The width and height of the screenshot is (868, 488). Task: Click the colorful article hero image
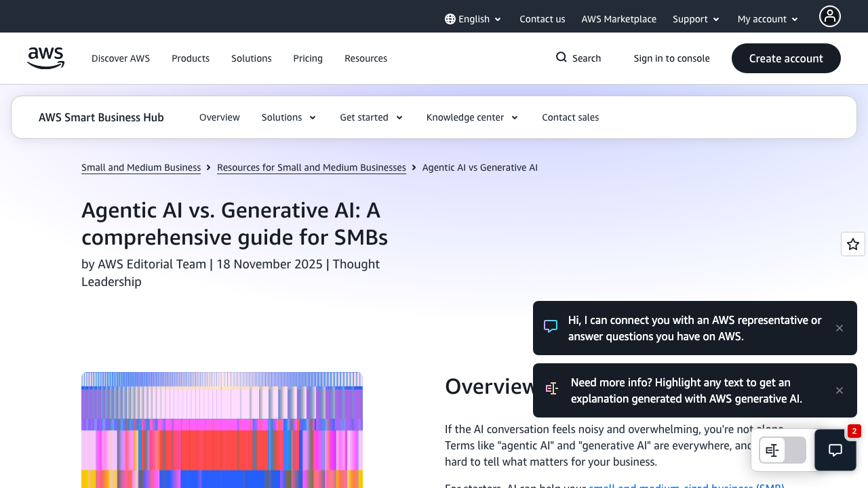(222, 430)
